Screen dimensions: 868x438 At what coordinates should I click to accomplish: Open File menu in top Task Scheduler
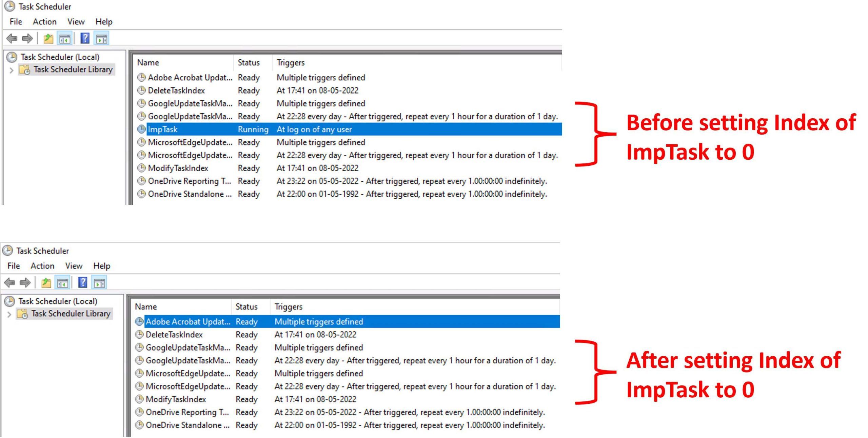pos(16,22)
